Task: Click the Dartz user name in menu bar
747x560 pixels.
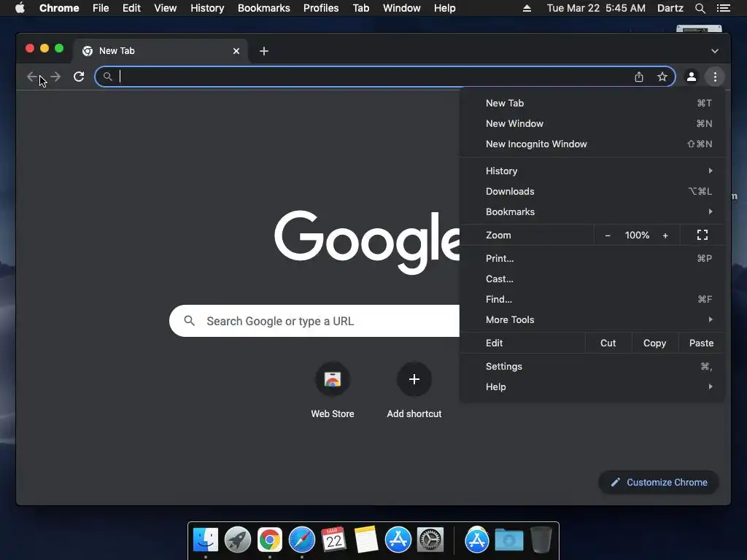Action: point(670,8)
